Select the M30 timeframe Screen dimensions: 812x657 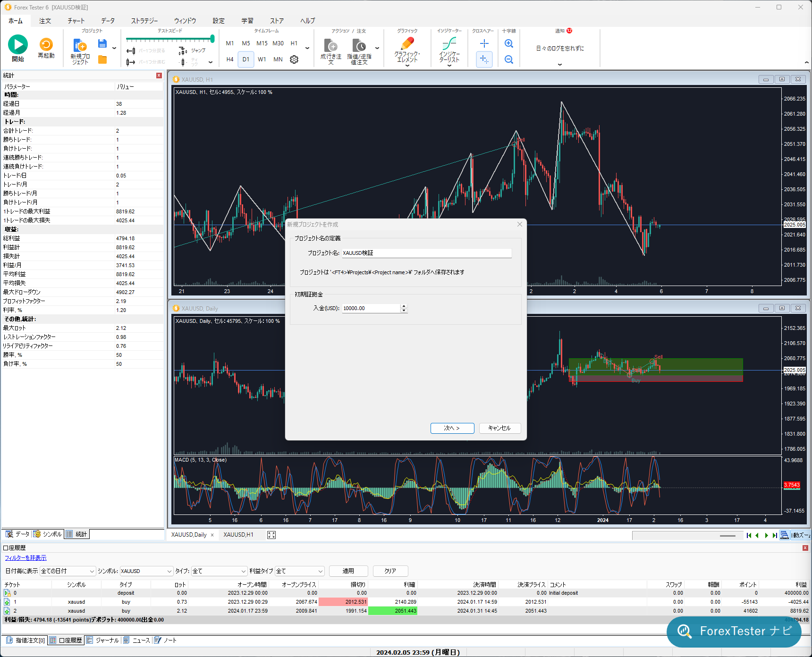[278, 43]
